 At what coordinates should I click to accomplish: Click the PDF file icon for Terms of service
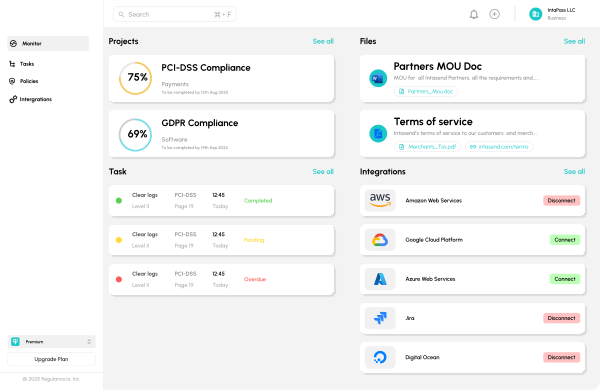click(378, 134)
